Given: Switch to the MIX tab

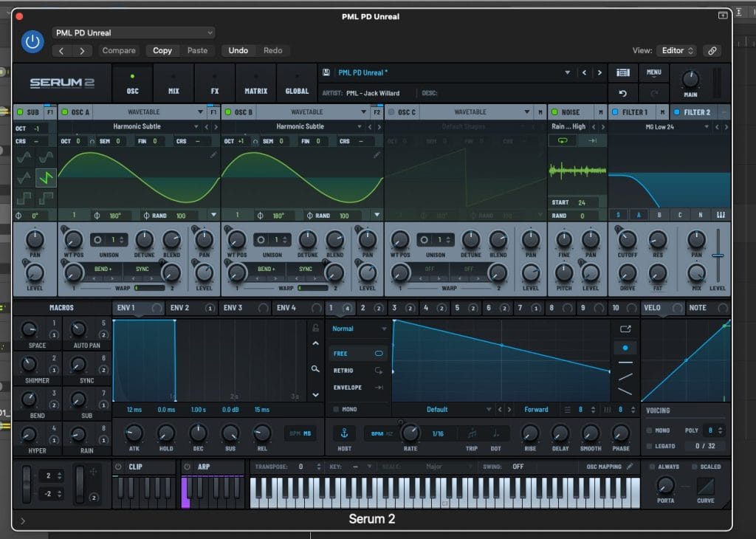Looking at the screenshot, I should pyautogui.click(x=173, y=83).
